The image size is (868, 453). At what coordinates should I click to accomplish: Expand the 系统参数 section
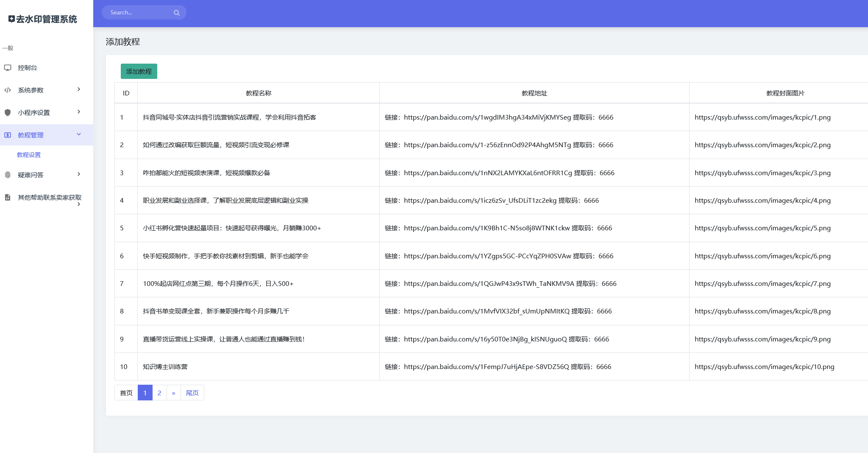[78, 89]
